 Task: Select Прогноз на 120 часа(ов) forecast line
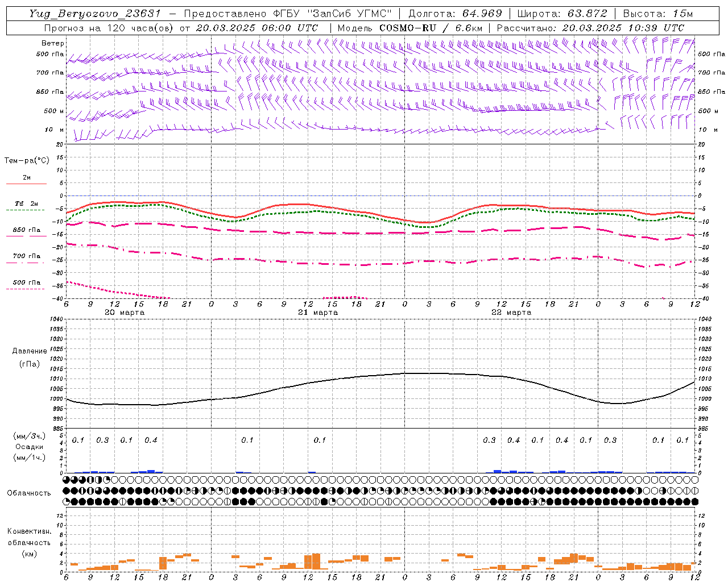pos(181,28)
